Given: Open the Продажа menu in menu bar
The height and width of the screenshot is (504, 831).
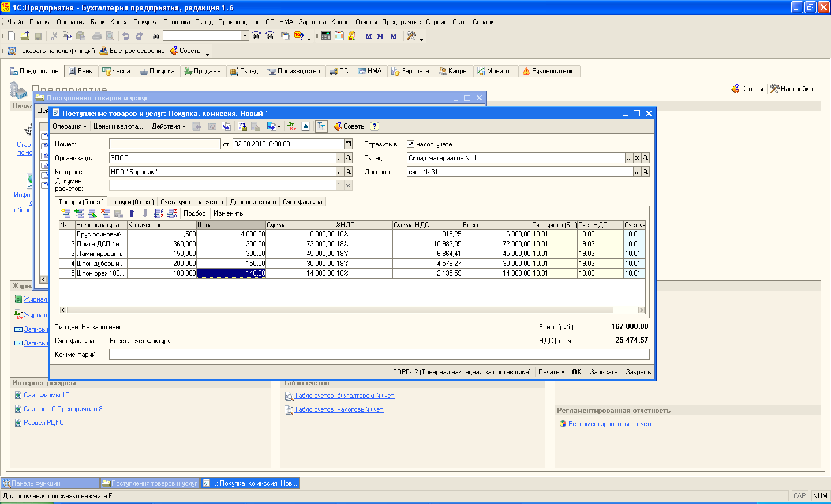Looking at the screenshot, I should coord(177,22).
